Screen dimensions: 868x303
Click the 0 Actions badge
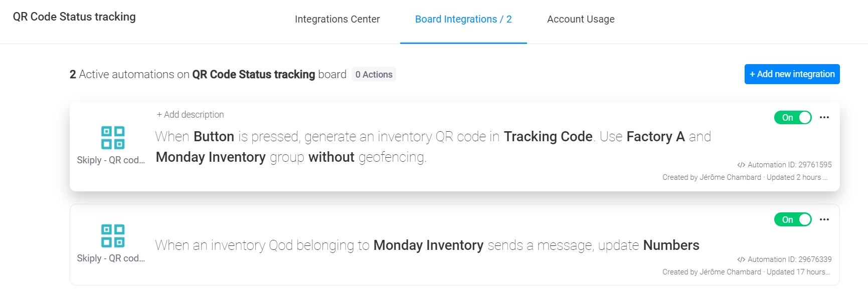pyautogui.click(x=374, y=74)
